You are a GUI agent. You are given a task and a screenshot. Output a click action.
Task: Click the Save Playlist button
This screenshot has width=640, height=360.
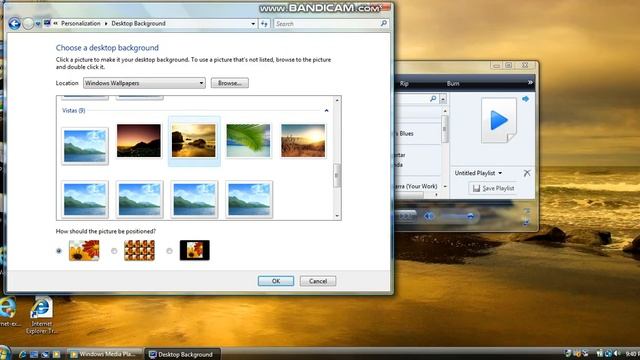[494, 188]
